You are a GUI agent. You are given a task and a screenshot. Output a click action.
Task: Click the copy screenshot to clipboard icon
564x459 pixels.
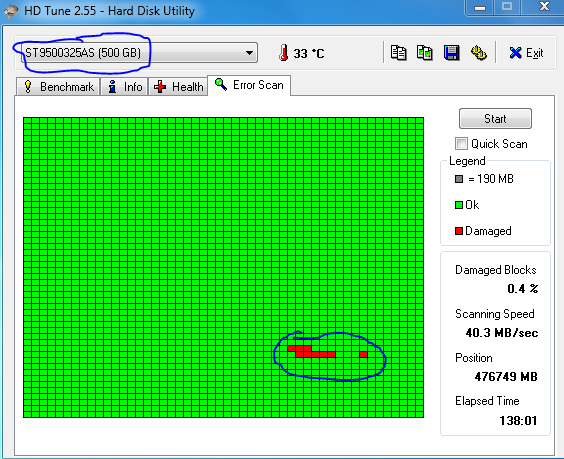click(x=424, y=53)
